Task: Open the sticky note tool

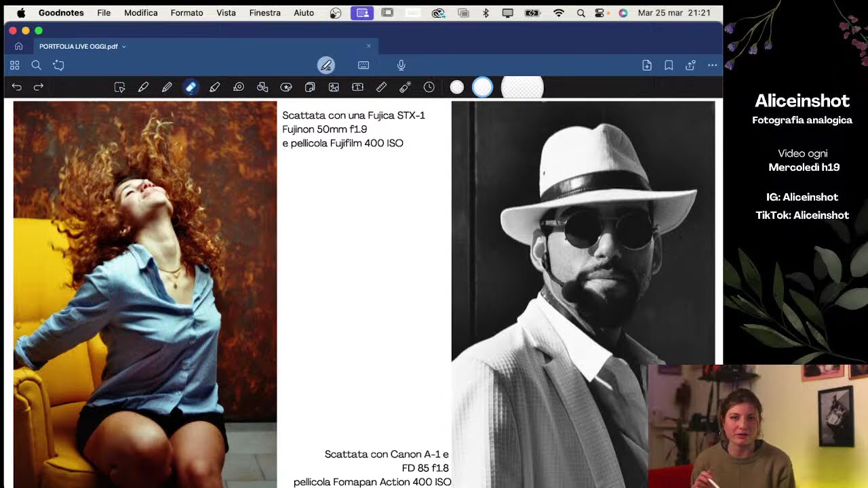Action: point(310,87)
